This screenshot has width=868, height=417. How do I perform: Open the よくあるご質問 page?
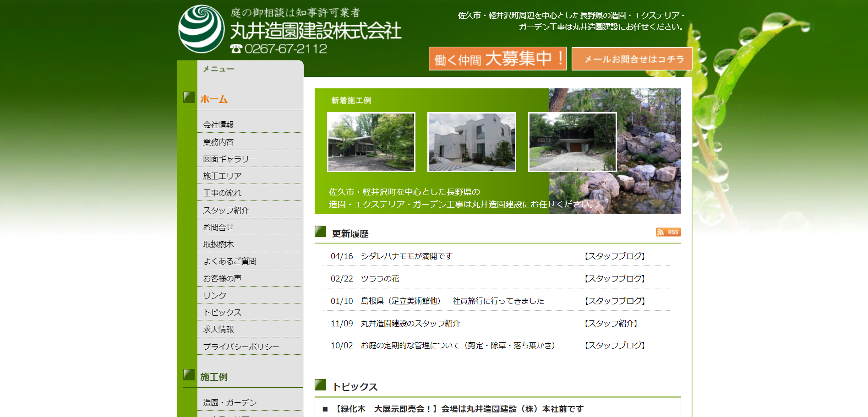click(229, 260)
